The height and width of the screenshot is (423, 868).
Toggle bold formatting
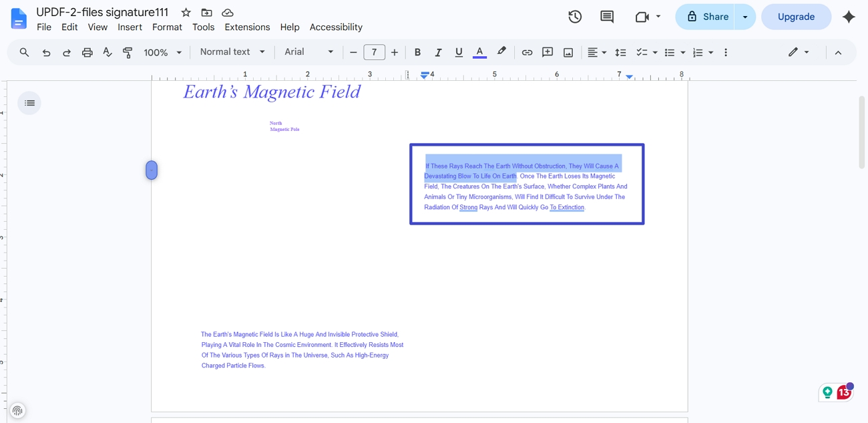[417, 52]
